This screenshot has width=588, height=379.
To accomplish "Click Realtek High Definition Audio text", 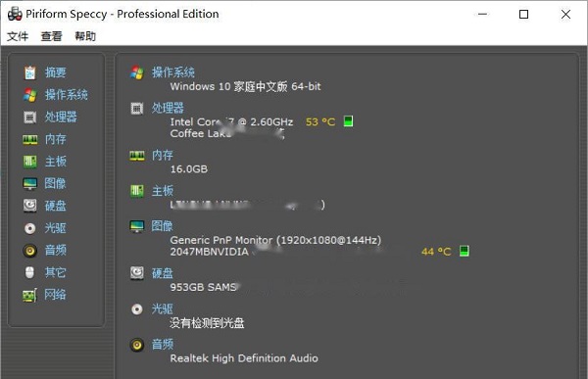I will [x=244, y=358].
